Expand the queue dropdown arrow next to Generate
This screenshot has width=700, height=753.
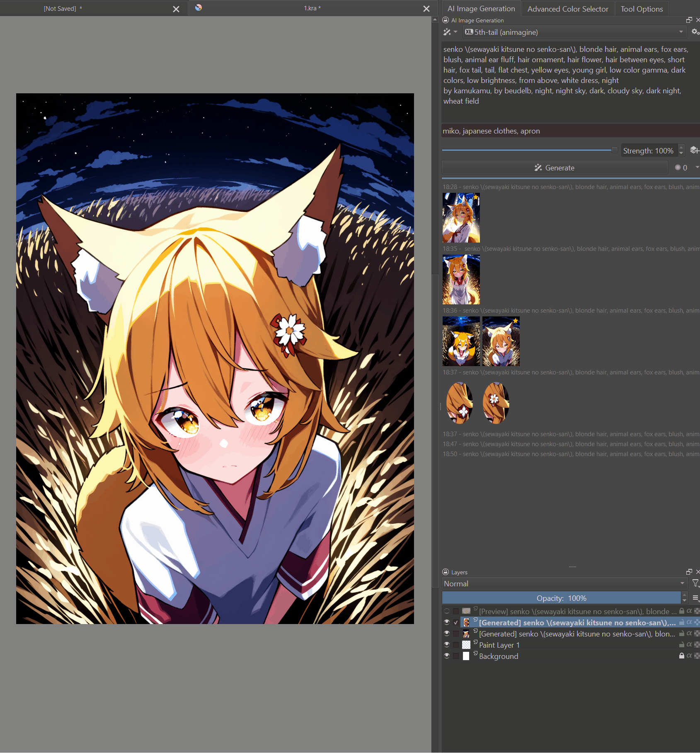[697, 167]
